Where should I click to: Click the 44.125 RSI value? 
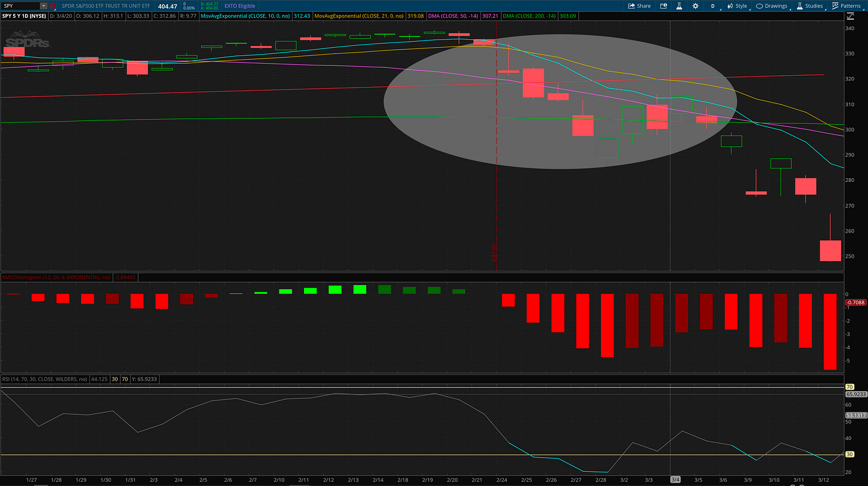(99, 379)
